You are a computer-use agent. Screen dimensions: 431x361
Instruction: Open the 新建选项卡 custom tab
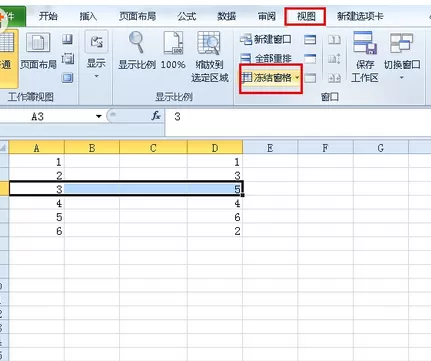coord(360,16)
